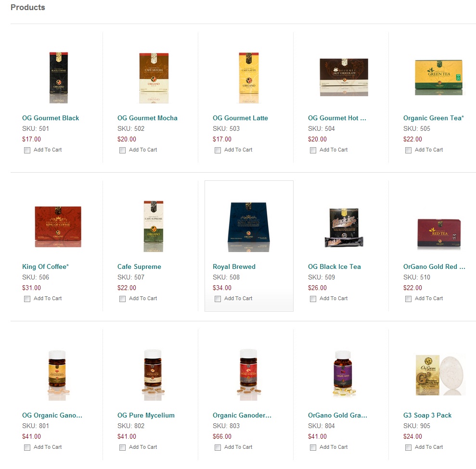Tick Add To Cart under OG Pure Mycelium
This screenshot has height=469, width=476.
(x=122, y=447)
